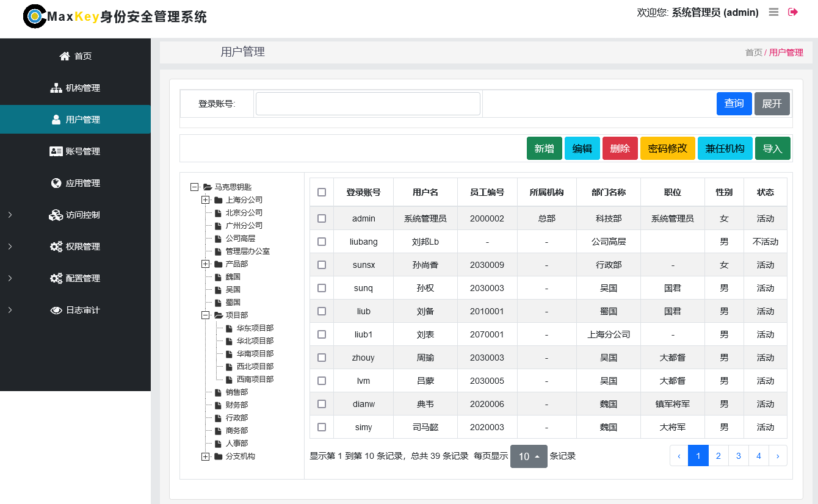
Task: Click the MaxKey logo icon
Action: click(x=35, y=16)
